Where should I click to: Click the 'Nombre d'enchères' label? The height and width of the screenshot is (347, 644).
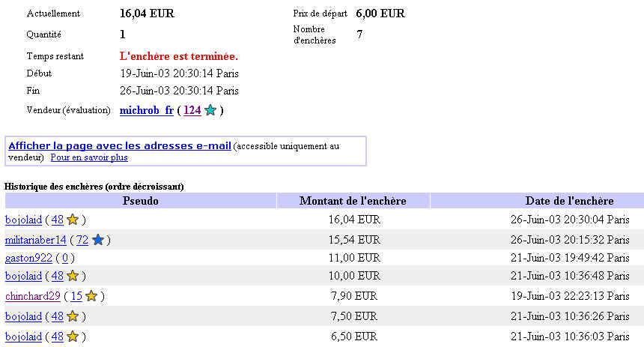point(315,35)
